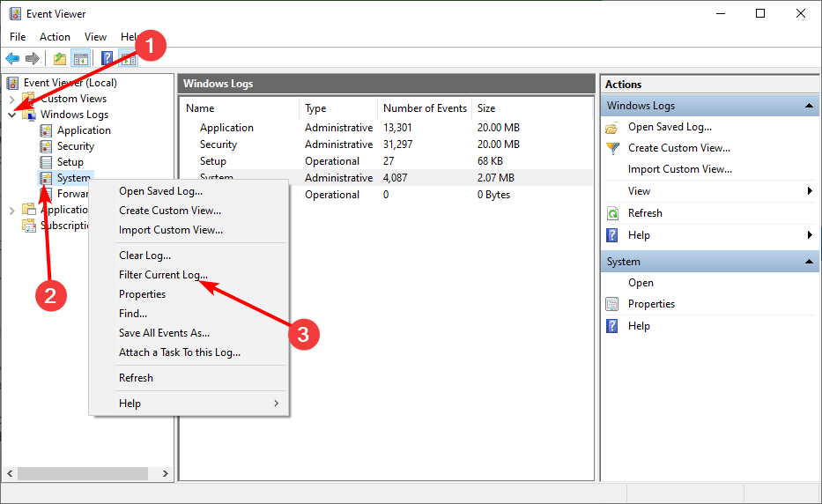822x504 pixels.
Task: Click Open Saved Log in Actions pane
Action: (x=670, y=127)
